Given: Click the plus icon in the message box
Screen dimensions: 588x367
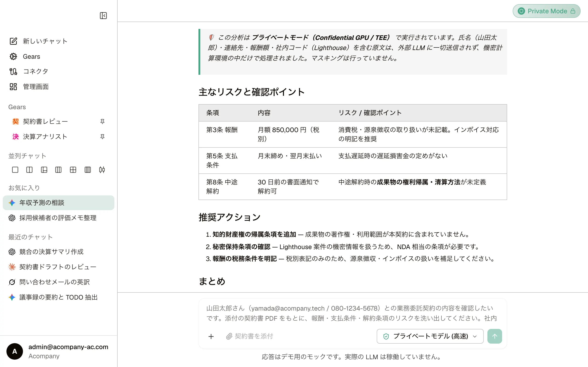Looking at the screenshot, I should (211, 336).
